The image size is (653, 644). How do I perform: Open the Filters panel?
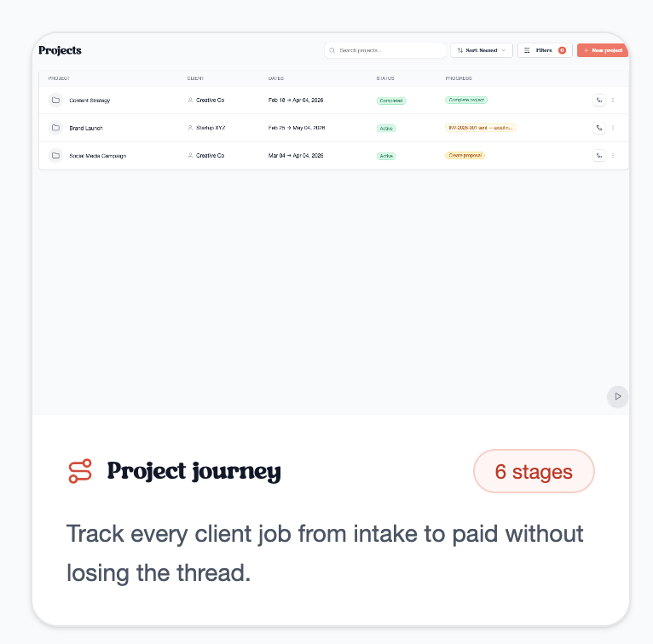click(x=545, y=51)
